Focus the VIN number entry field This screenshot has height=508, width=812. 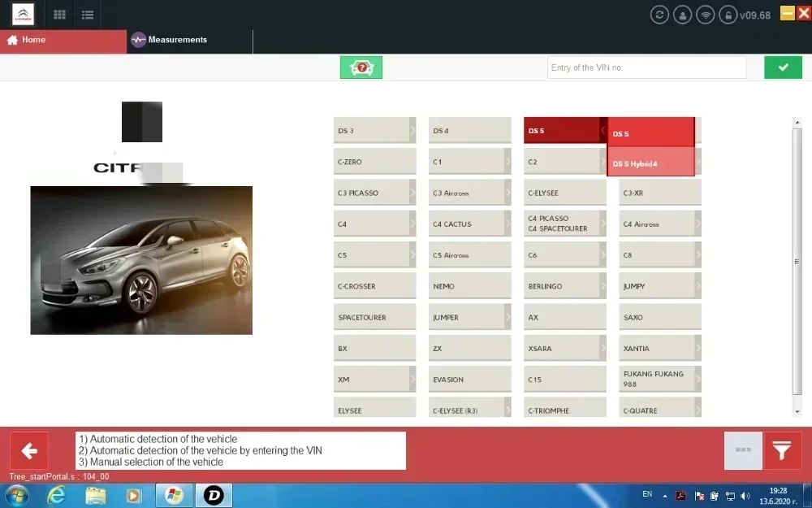[647, 67]
